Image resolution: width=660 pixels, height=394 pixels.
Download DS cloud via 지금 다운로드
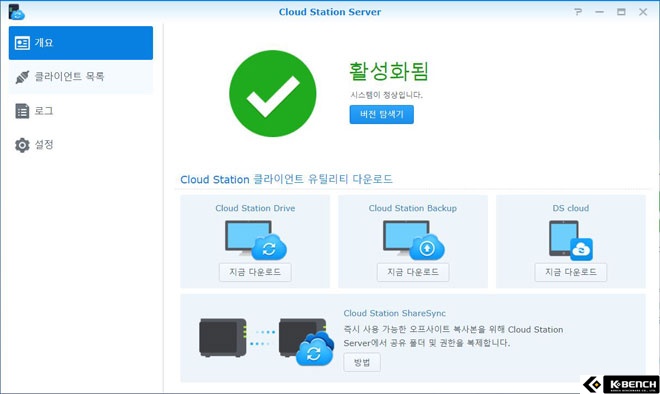[x=571, y=272]
